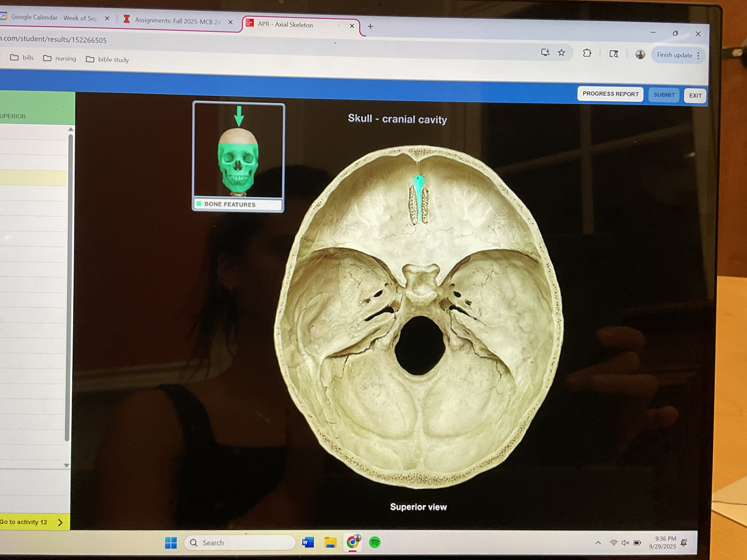
Task: Expand the system tray hidden icons chevron
Action: point(598,543)
